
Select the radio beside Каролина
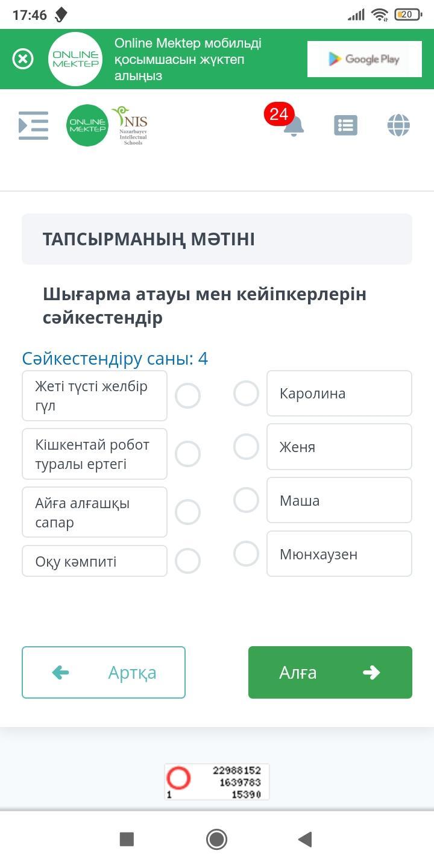246,394
